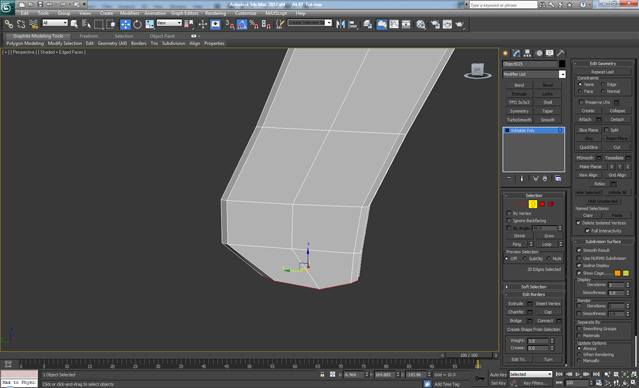Click the Render Production teapot icon
The image size is (639, 388).
[x=460, y=24]
